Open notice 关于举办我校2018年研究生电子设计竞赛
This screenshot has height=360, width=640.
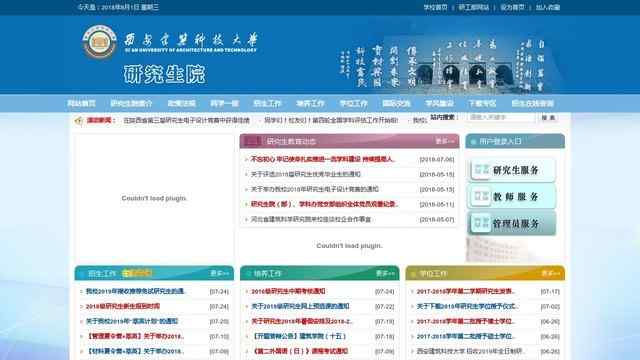[x=314, y=189]
